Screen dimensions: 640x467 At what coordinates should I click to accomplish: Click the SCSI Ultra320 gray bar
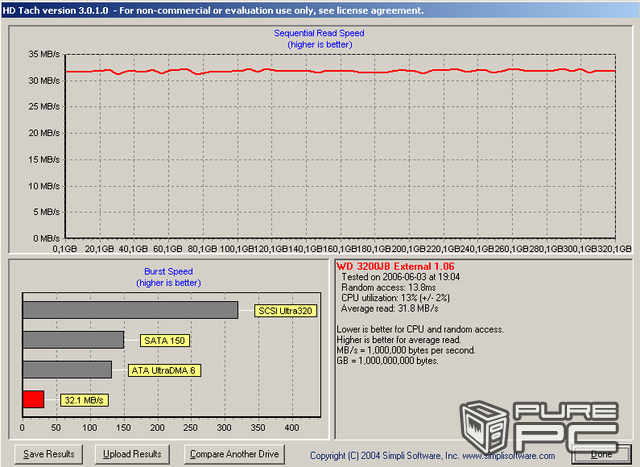click(130, 310)
